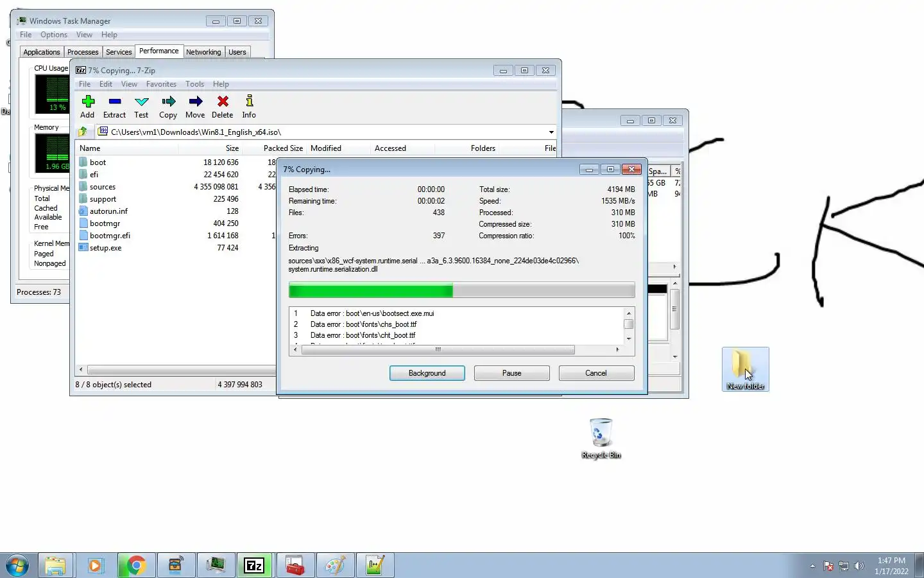The height and width of the screenshot is (578, 924).
Task: Switch to the Networking tab in Task Manager
Action: [203, 52]
